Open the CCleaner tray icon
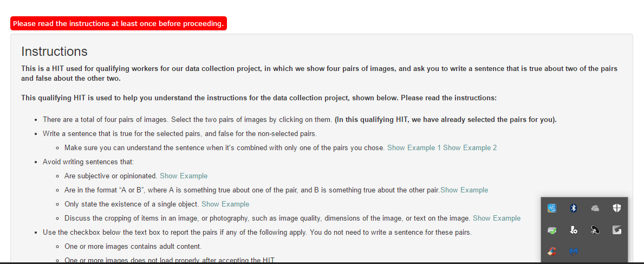Image resolution: width=644 pixels, height=264 pixels. [552, 251]
